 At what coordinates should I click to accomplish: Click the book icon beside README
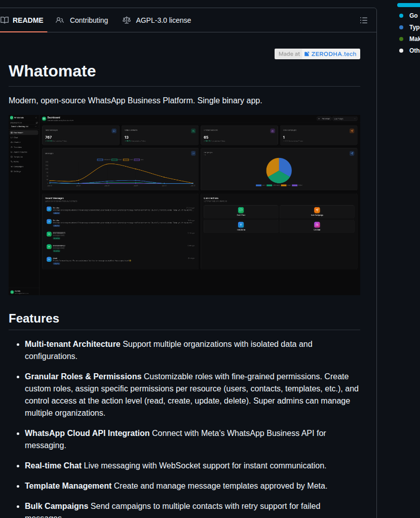(x=5, y=20)
